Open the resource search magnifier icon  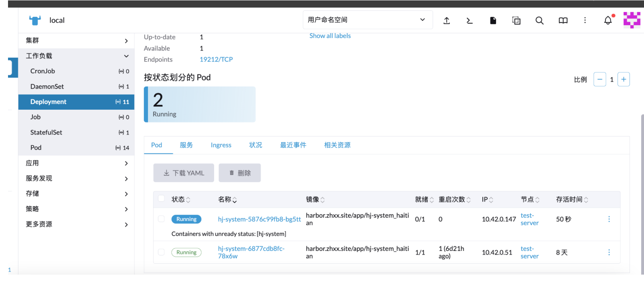[539, 20]
